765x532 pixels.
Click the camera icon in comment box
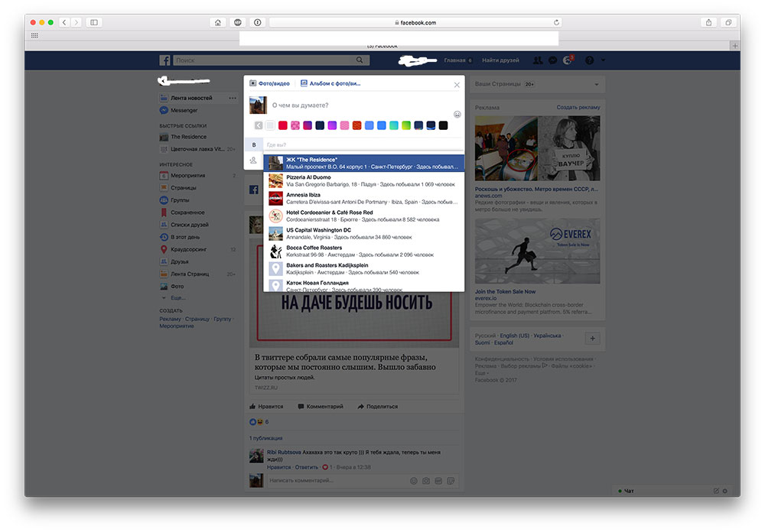[x=426, y=481]
